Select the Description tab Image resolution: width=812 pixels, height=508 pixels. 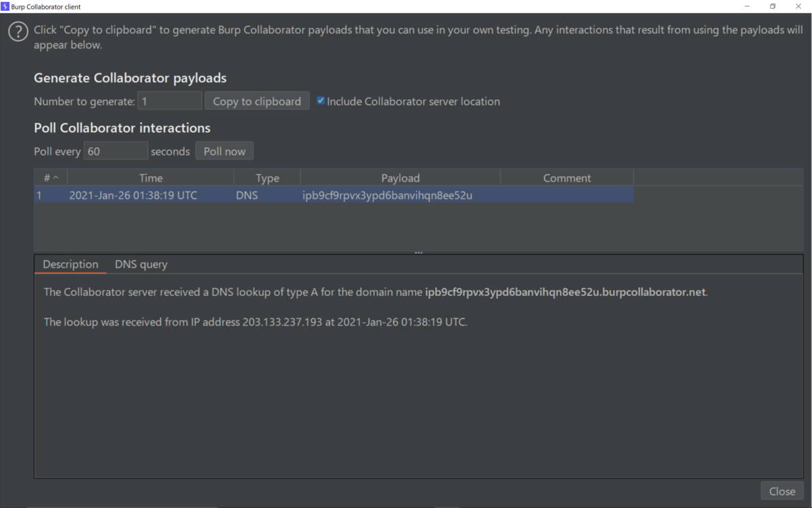tap(70, 264)
